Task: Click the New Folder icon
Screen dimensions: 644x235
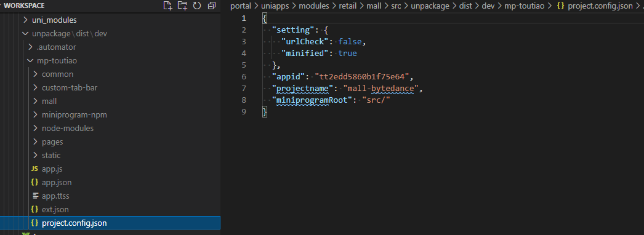Action: point(182,6)
